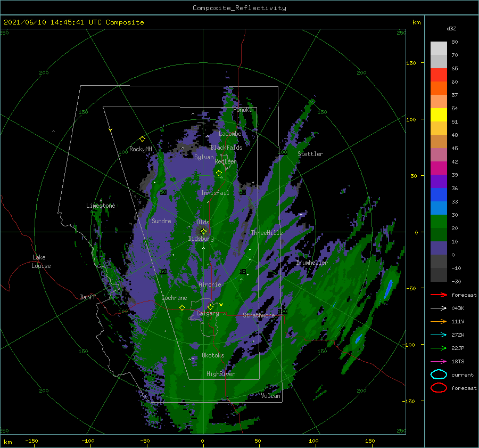Screen dimensions: 479x448
Task: Click the ThreeHills label
Action: [267, 233]
